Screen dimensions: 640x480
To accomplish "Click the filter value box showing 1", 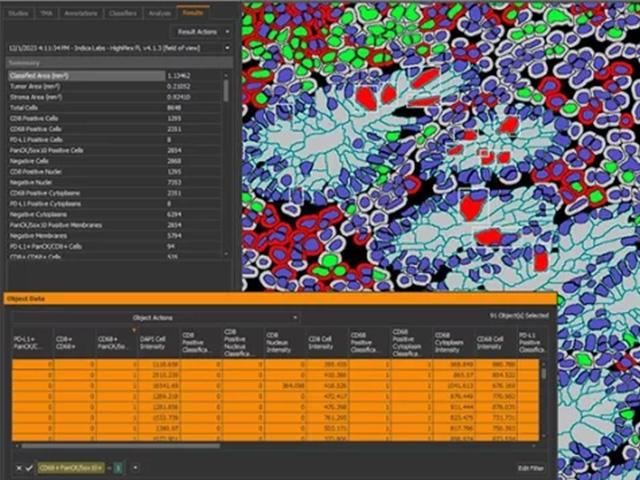I will [118, 468].
